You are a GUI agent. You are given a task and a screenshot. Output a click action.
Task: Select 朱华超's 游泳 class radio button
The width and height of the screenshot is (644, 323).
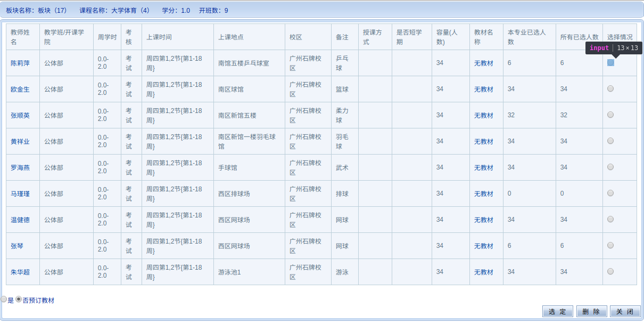610,271
